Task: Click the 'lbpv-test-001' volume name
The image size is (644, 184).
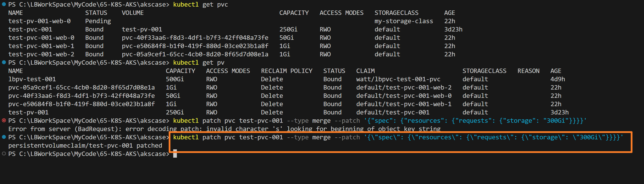Action: (x=32, y=79)
